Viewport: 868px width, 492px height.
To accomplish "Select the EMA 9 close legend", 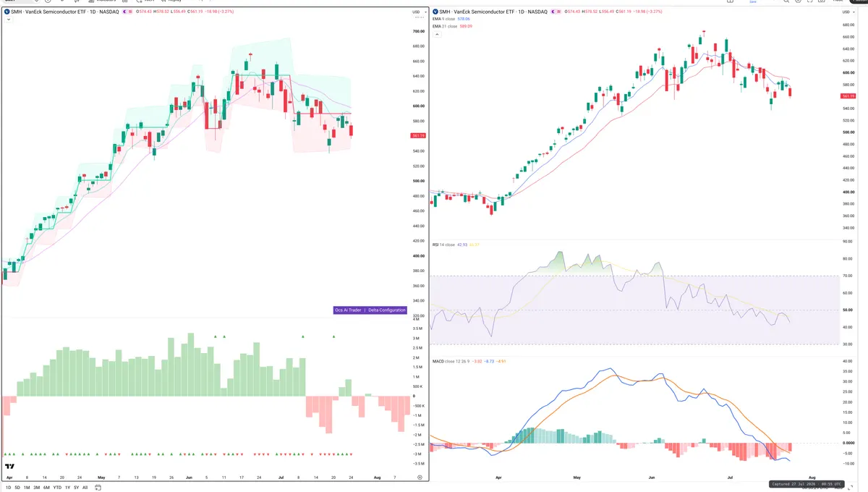I will pos(443,19).
